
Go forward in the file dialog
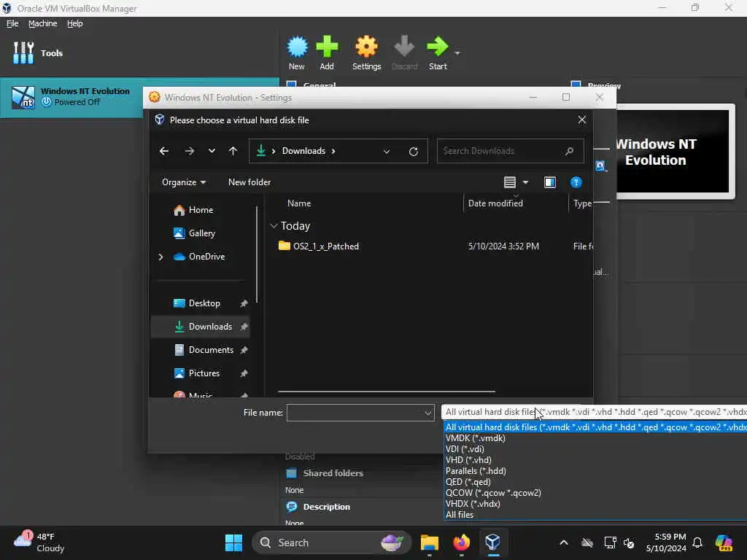pyautogui.click(x=190, y=151)
